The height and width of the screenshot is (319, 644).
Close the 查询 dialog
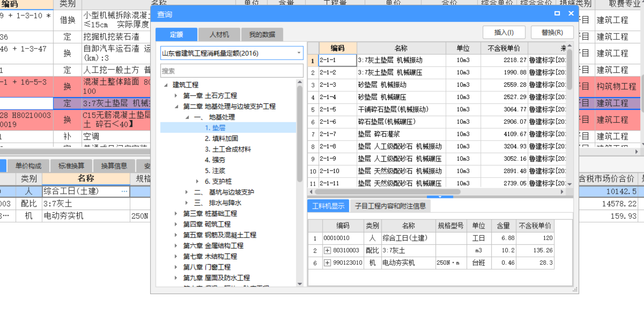pyautogui.click(x=571, y=13)
